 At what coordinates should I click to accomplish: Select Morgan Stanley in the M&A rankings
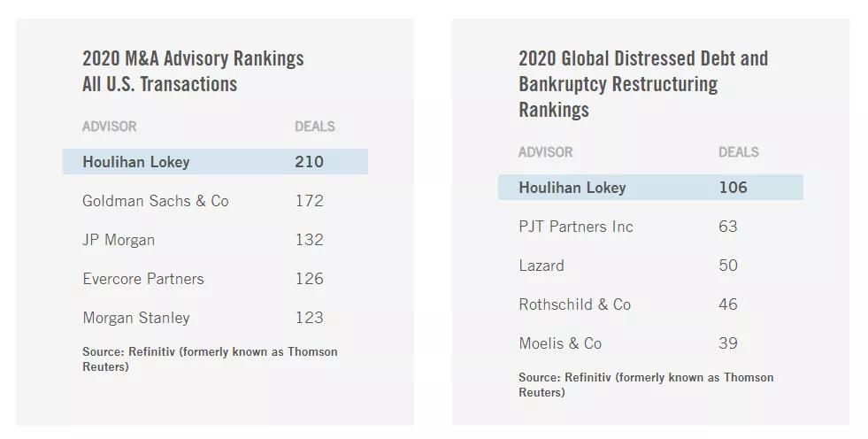pos(136,318)
